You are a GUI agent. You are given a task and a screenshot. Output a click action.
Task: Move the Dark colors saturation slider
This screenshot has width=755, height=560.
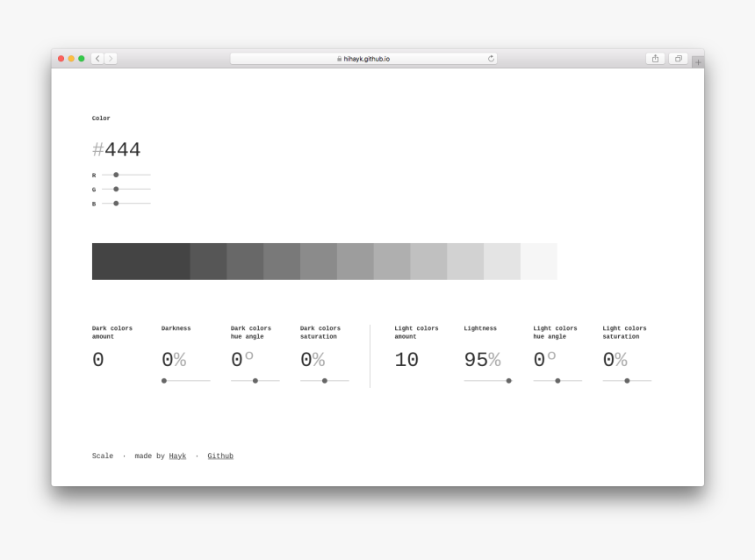pyautogui.click(x=325, y=381)
